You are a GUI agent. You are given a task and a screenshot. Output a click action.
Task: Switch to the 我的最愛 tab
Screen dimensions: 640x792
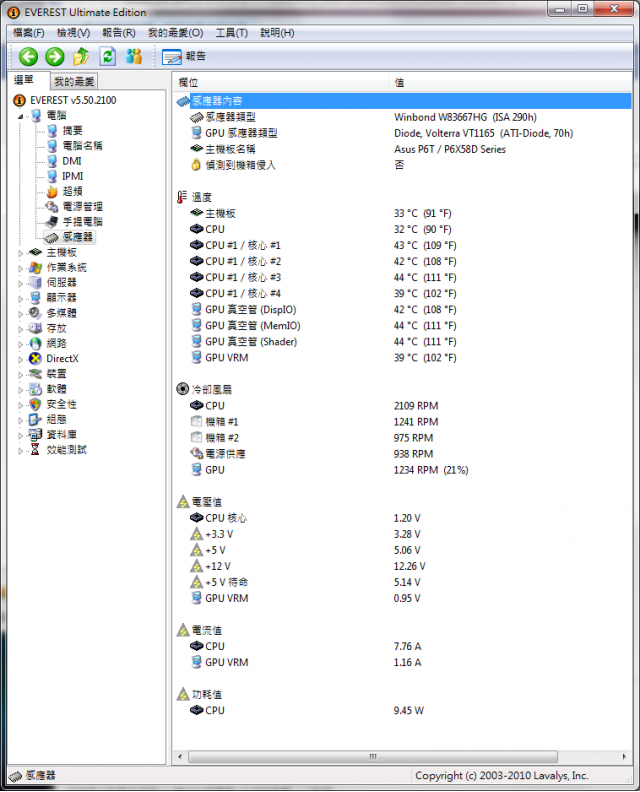pyautogui.click(x=74, y=81)
